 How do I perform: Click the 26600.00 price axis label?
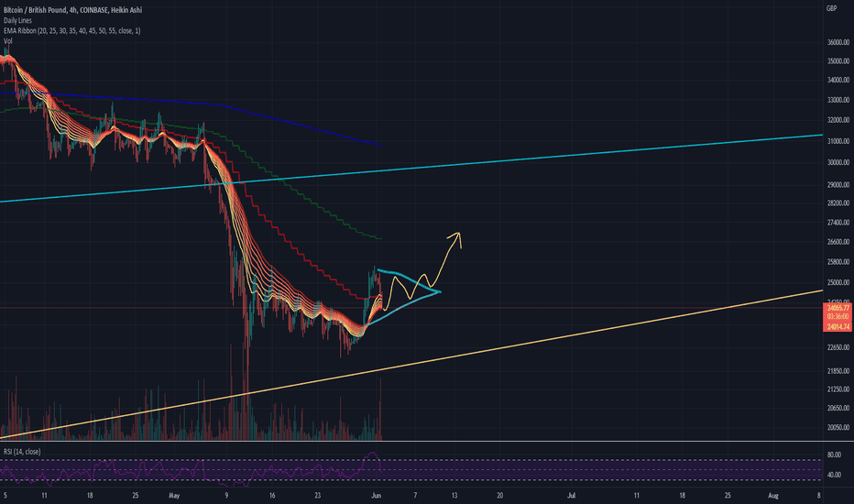[x=838, y=242]
